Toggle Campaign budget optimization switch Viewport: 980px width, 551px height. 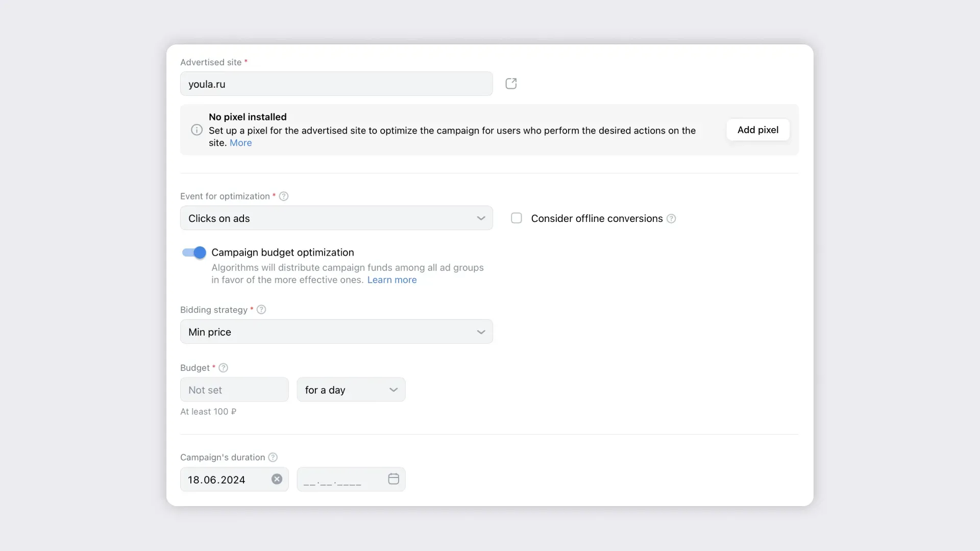194,253
